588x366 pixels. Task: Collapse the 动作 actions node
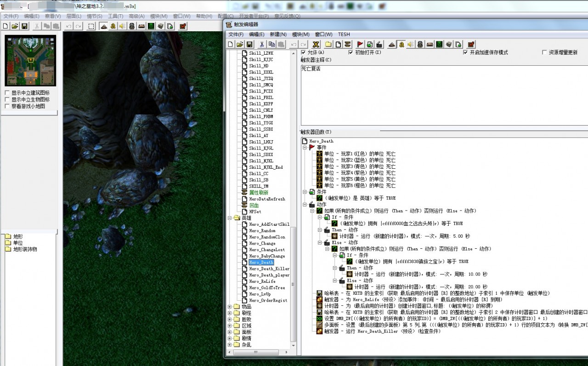coord(305,205)
